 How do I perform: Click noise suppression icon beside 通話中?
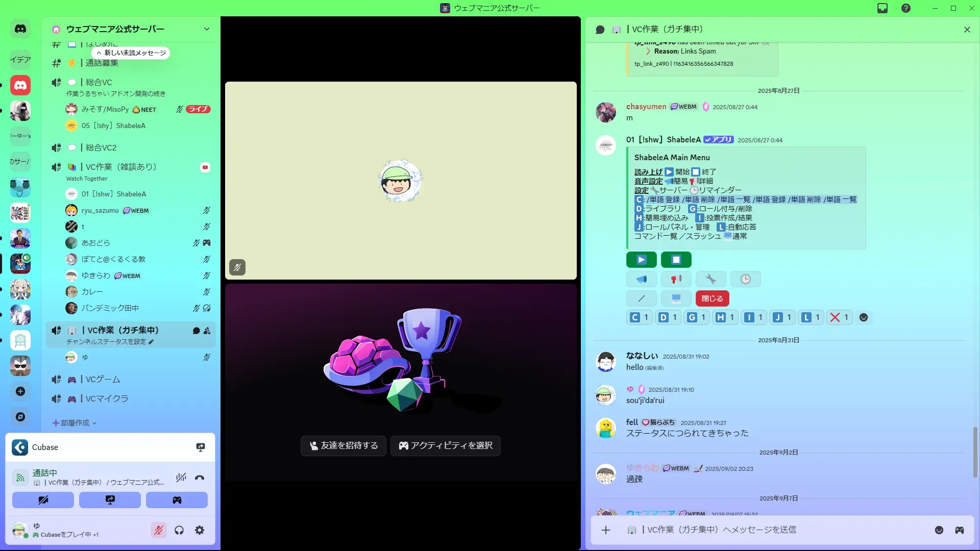pos(181,478)
